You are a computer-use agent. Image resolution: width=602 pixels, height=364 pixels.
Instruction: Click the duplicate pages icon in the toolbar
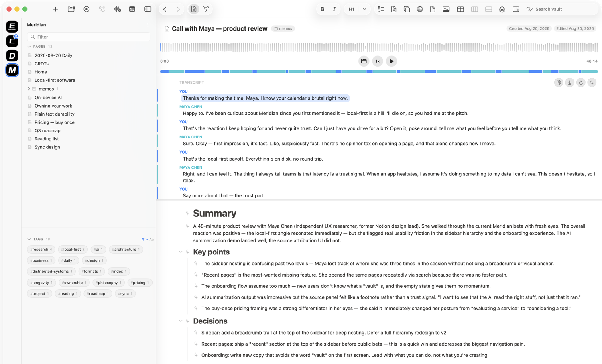407,9
